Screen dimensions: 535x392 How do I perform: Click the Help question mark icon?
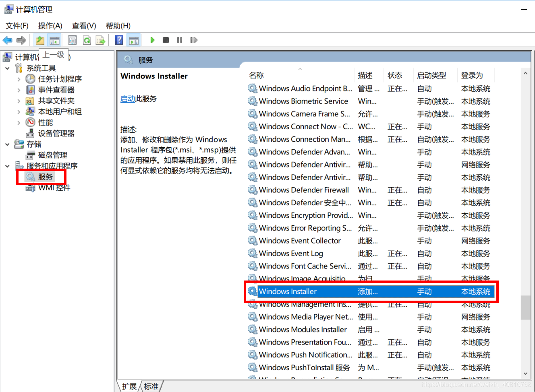[119, 40]
